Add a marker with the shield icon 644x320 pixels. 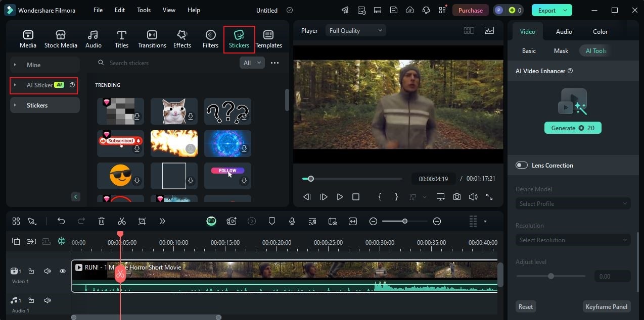tap(272, 221)
